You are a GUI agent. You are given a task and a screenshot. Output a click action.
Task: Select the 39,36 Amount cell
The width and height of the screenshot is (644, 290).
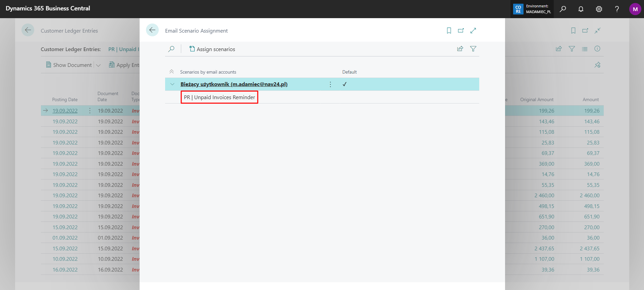[593, 270]
